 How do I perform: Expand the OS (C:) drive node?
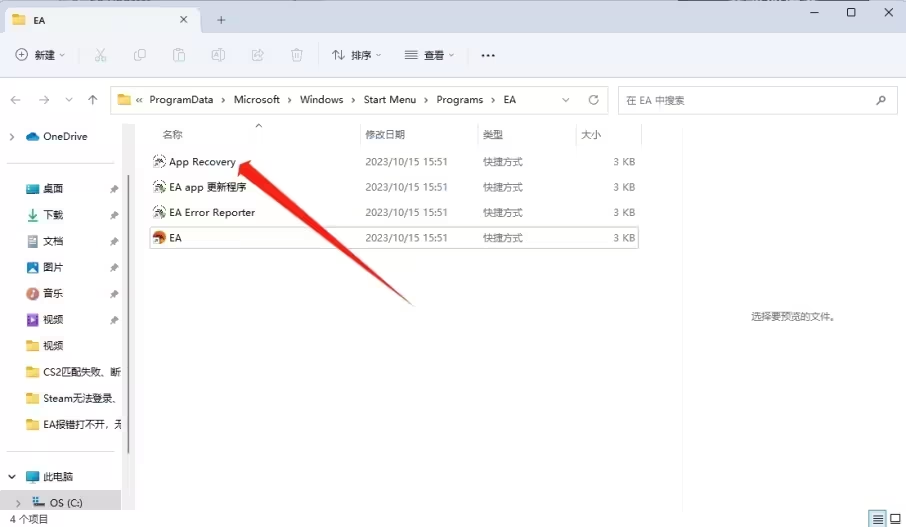coord(18,503)
